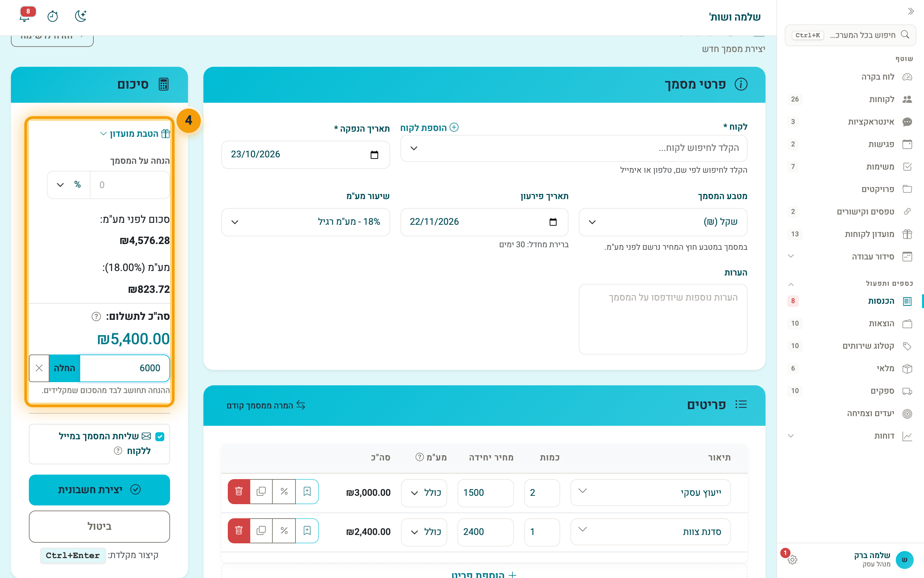Click the document discount amount field

[130, 185]
